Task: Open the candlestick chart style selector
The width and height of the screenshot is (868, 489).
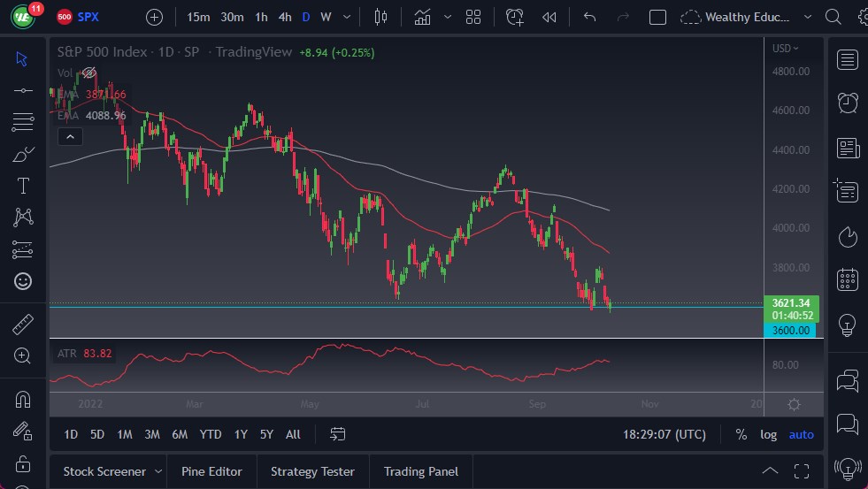Action: tap(381, 17)
